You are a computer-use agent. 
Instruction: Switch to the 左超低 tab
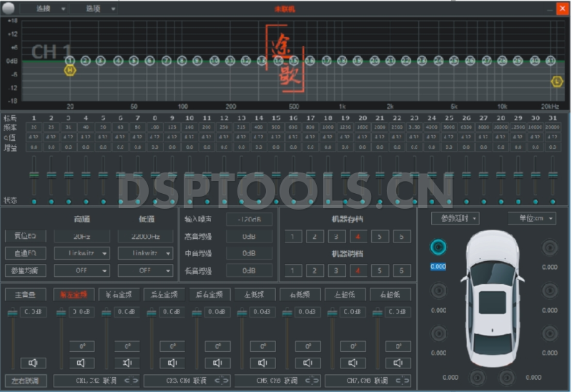[x=345, y=295]
